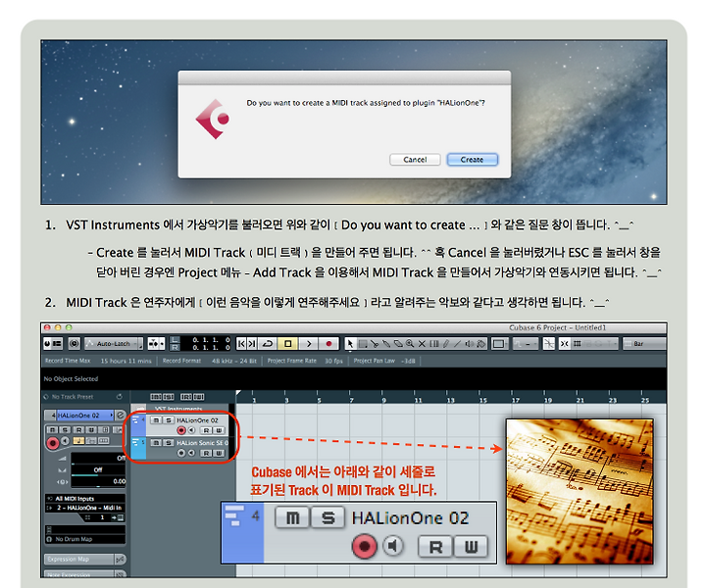Viewport: 706px width, 588px height.
Task: Click the Project Pan Law -3dB value
Action: pyautogui.click(x=408, y=361)
